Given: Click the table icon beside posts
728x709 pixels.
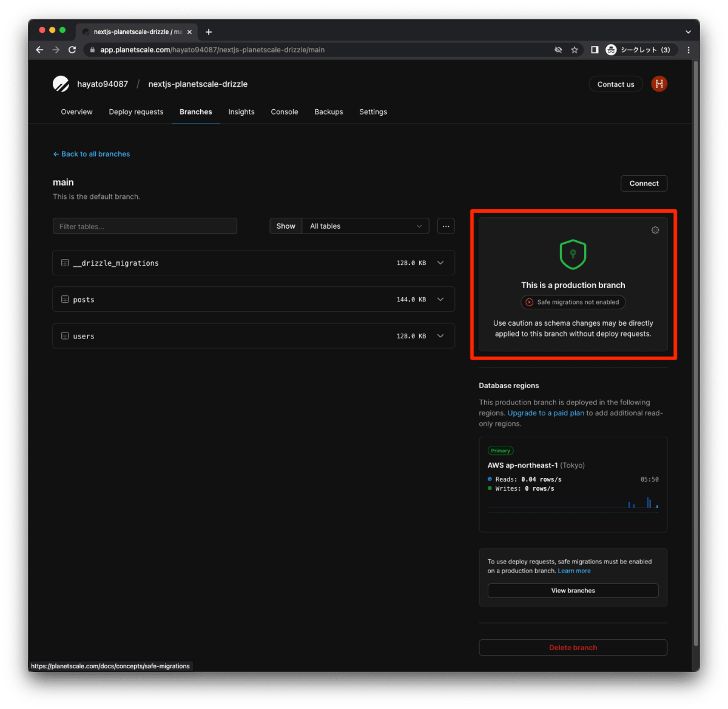Looking at the screenshot, I should point(65,299).
